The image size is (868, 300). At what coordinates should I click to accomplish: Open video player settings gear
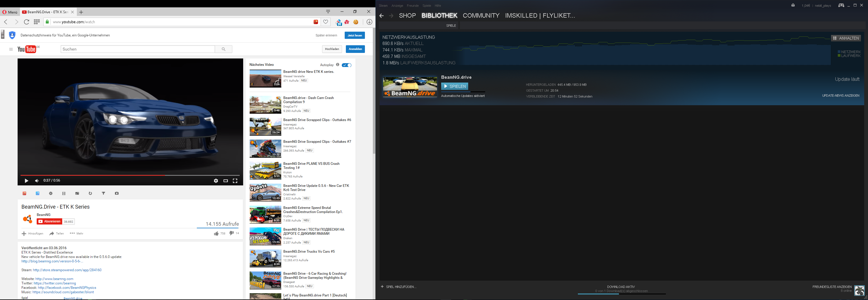click(216, 180)
